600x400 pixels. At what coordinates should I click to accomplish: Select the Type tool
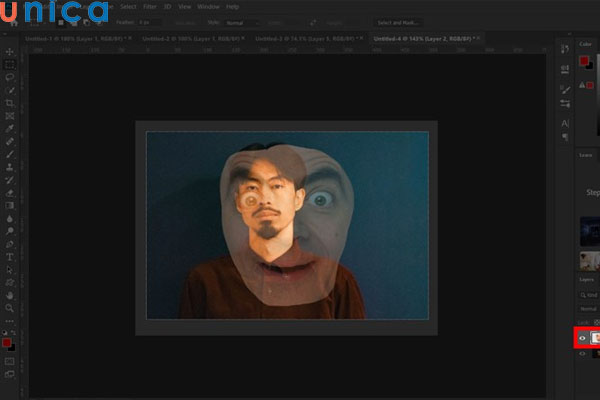click(x=10, y=257)
